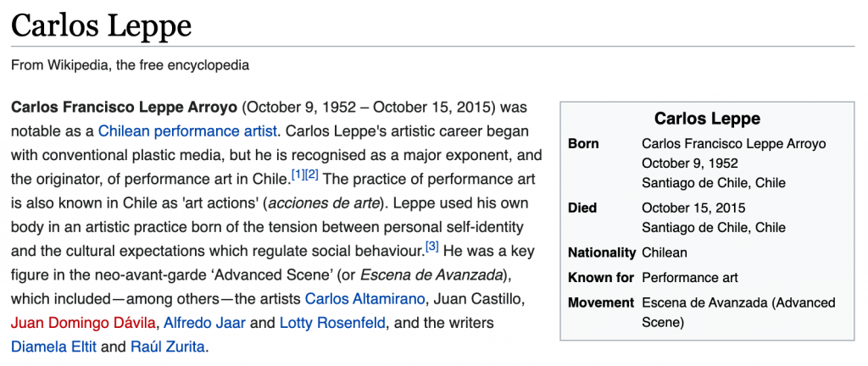
Task: Click footnote reference [3]
Action: 432,246
